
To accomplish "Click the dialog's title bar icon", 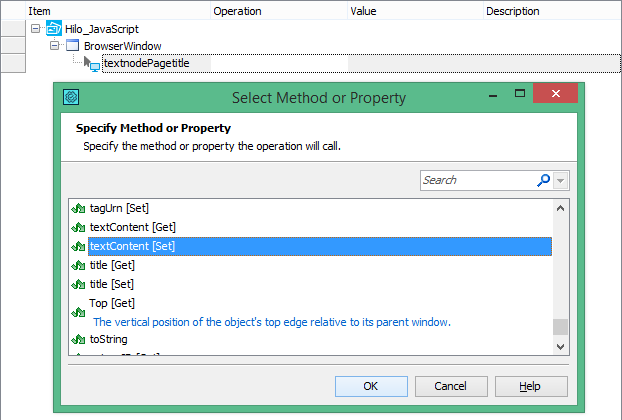I will tap(70, 98).
